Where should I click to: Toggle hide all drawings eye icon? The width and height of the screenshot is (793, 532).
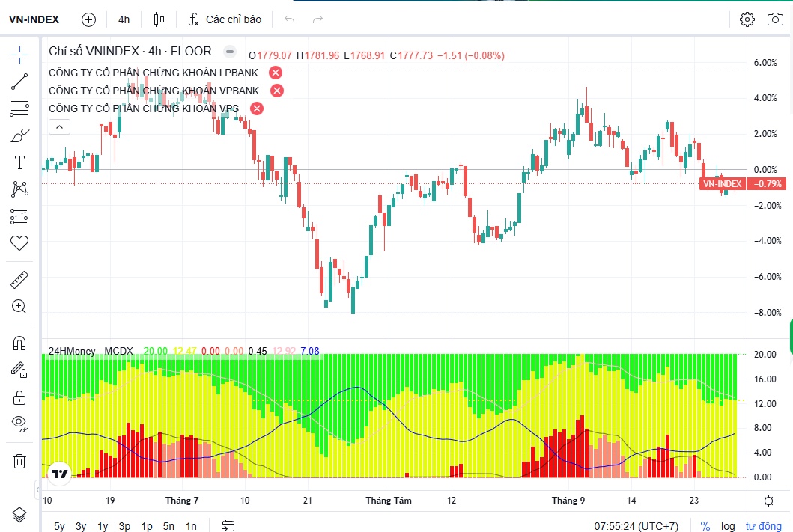click(19, 424)
